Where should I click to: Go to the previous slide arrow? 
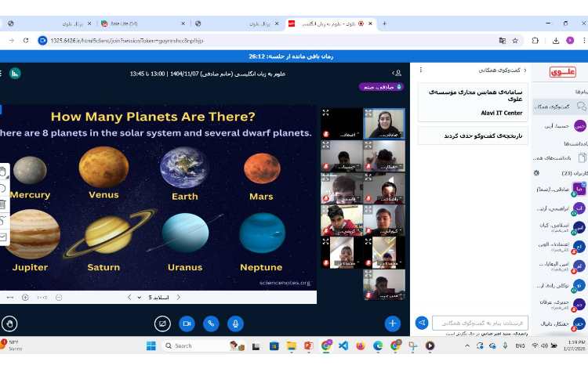tap(129, 298)
